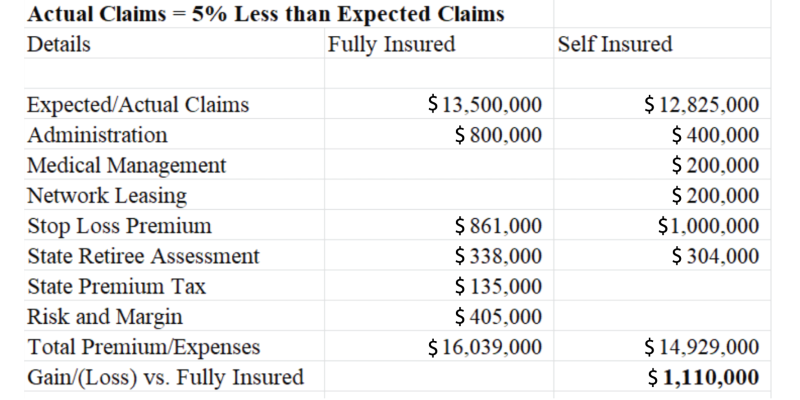This screenshot has height=400, width=800.
Task: Select the $405,000 risk and margin cell
Action: pos(497,318)
